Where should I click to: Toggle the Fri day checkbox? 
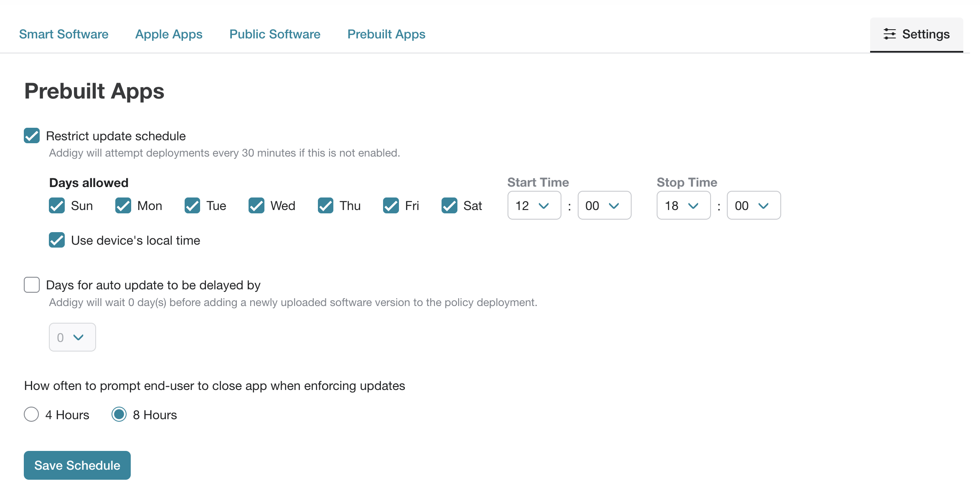(x=391, y=205)
